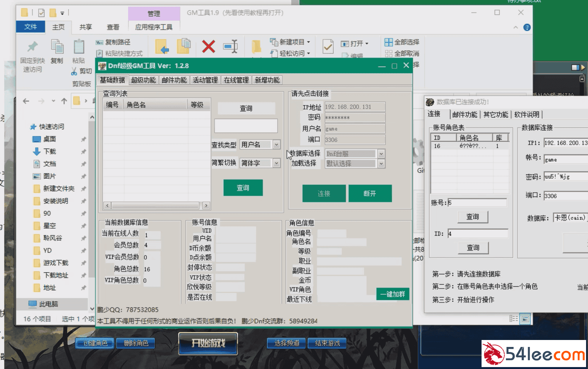Go forward with the Explorer forward arrow
588x369 pixels.
pyautogui.click(x=41, y=101)
